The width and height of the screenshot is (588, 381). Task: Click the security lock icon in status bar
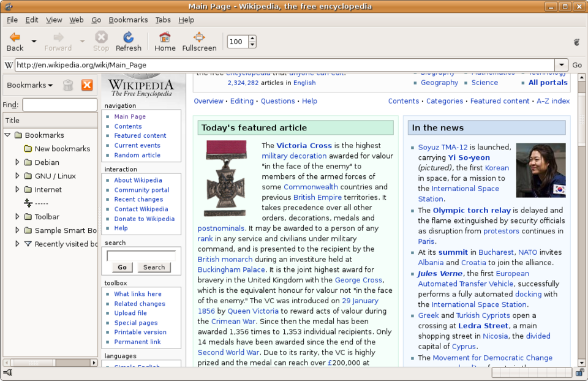580,372
